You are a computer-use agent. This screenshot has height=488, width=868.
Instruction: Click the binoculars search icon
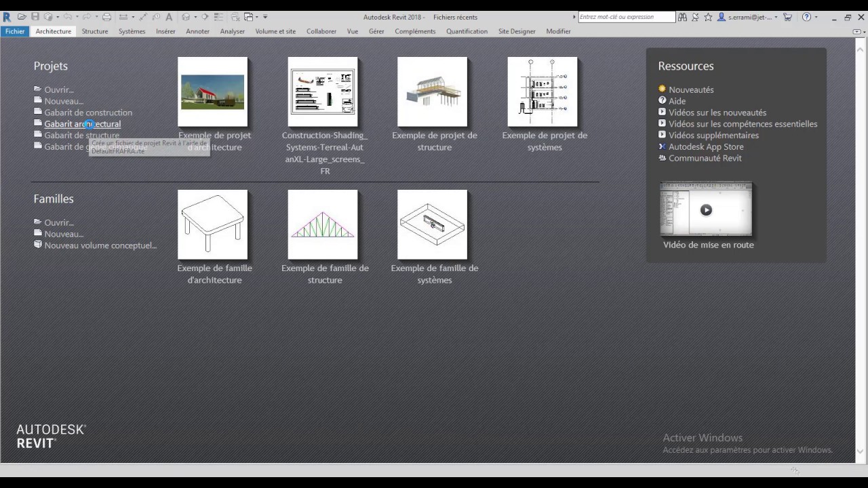tap(683, 17)
